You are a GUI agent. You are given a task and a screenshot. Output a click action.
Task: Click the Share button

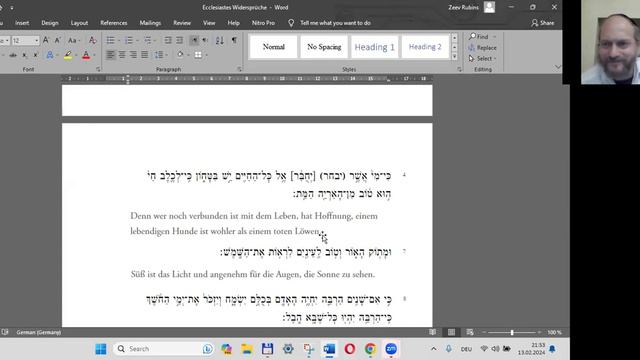click(543, 23)
